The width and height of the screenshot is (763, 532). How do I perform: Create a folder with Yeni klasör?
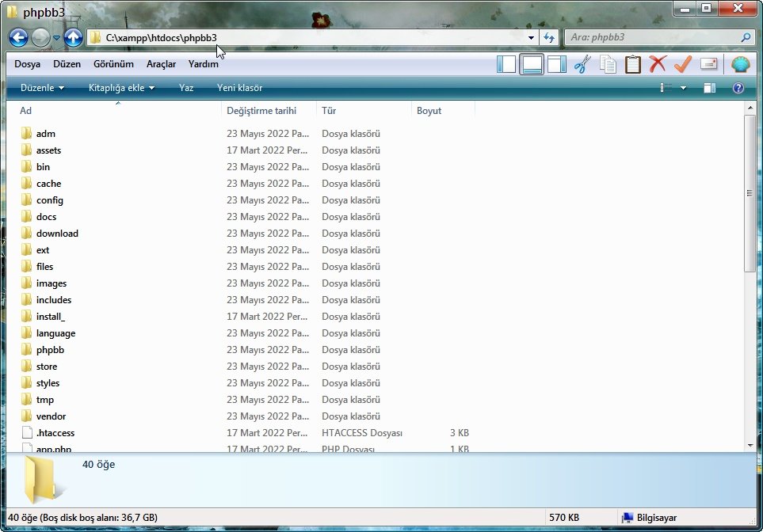(239, 88)
